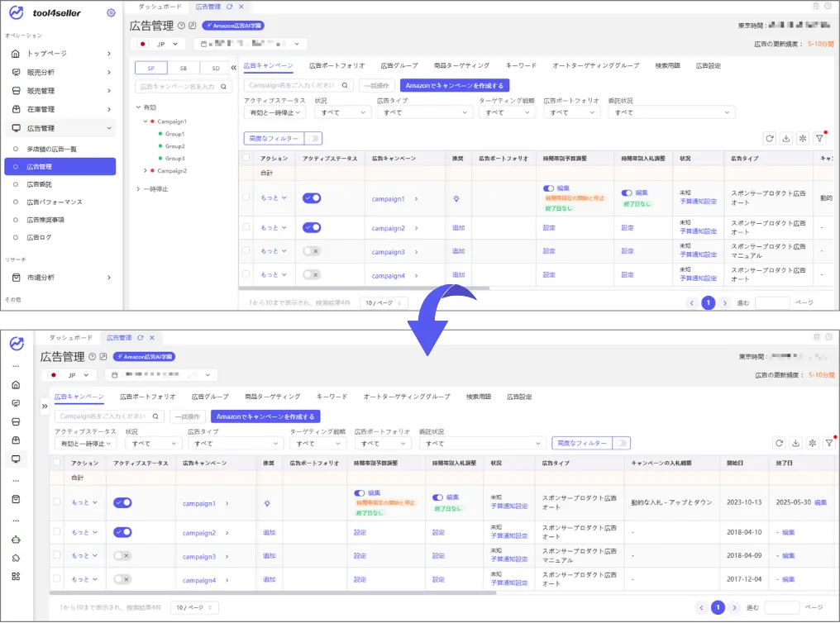Click 一括操作 button in bottom screenshot

click(x=188, y=416)
